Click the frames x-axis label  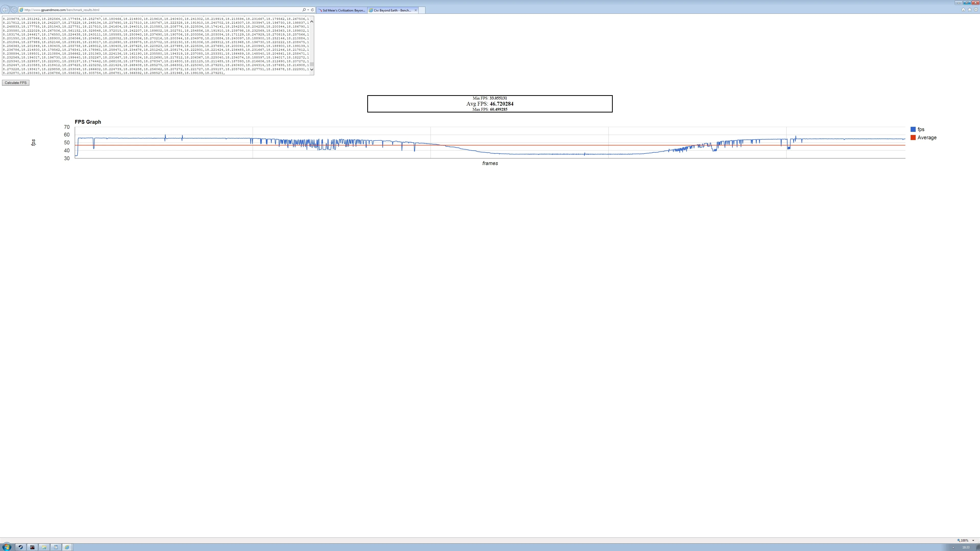[x=490, y=164]
